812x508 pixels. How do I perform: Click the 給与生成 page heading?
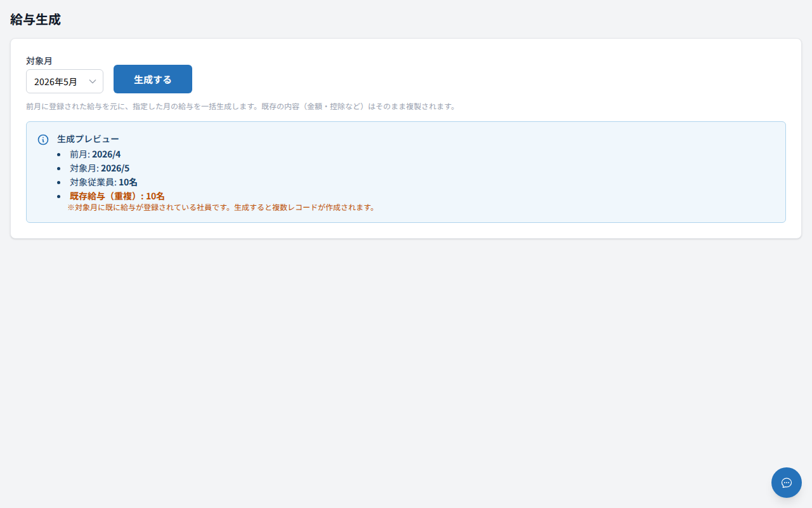[36, 20]
